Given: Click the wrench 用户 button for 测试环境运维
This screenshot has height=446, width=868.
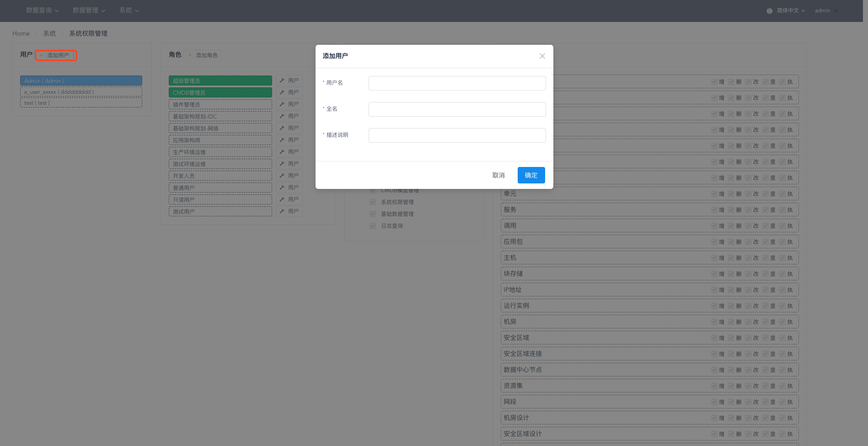Looking at the screenshot, I should click(x=289, y=164).
